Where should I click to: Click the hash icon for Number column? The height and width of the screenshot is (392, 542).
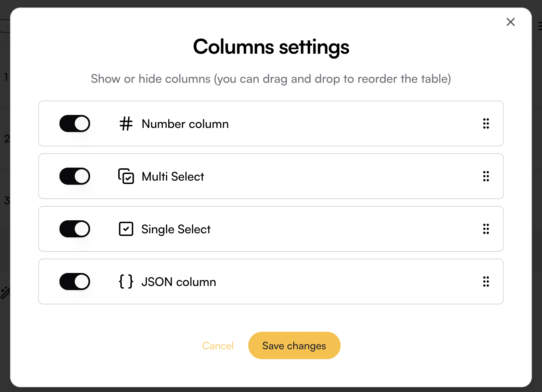(x=126, y=123)
